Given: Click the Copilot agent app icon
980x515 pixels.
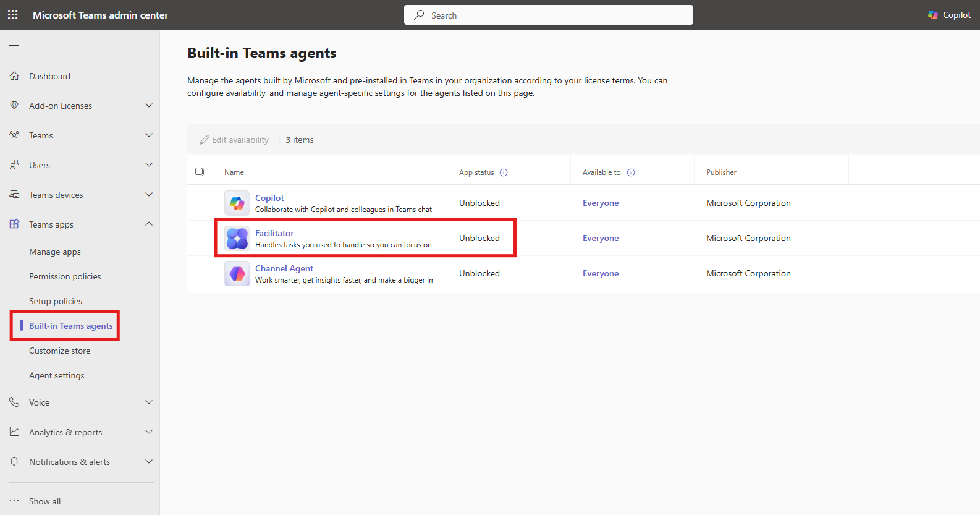Looking at the screenshot, I should [x=237, y=203].
